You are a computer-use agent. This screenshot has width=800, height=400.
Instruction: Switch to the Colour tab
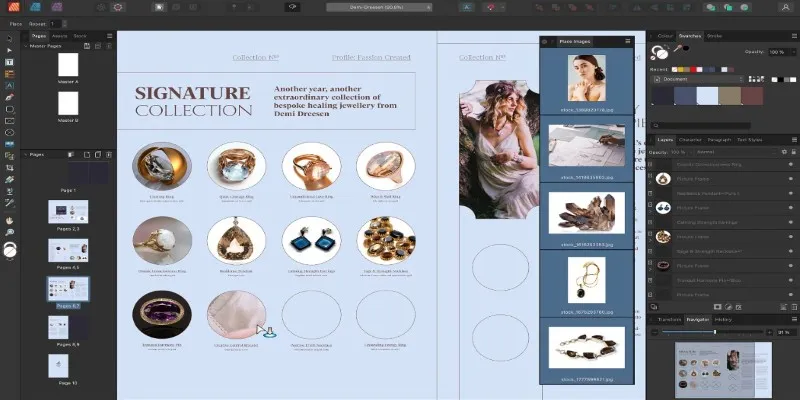[x=665, y=36]
